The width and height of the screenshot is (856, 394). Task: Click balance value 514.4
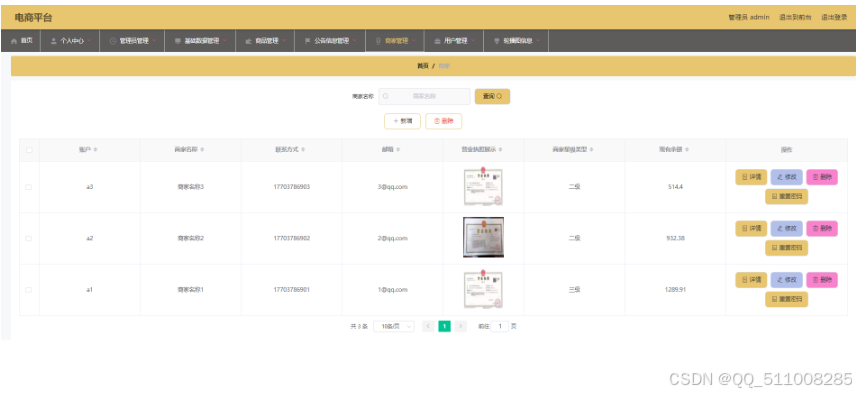click(675, 187)
